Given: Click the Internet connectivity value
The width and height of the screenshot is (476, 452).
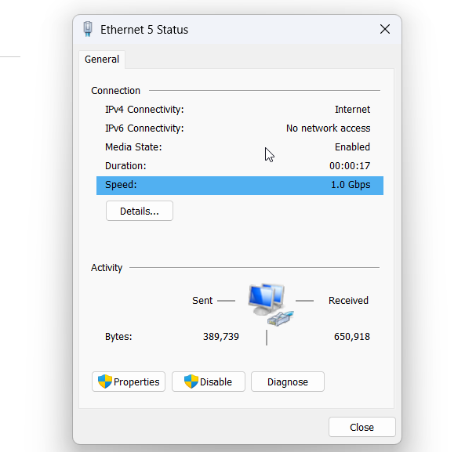Looking at the screenshot, I should click(x=352, y=110).
